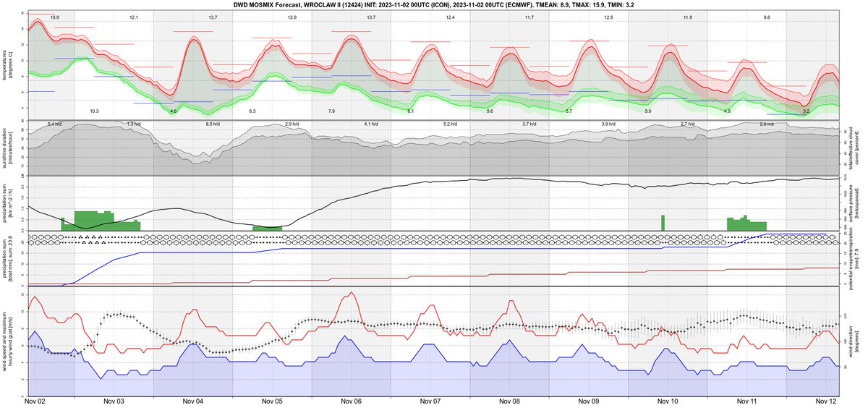Select the Nov 02 date label

35,401
